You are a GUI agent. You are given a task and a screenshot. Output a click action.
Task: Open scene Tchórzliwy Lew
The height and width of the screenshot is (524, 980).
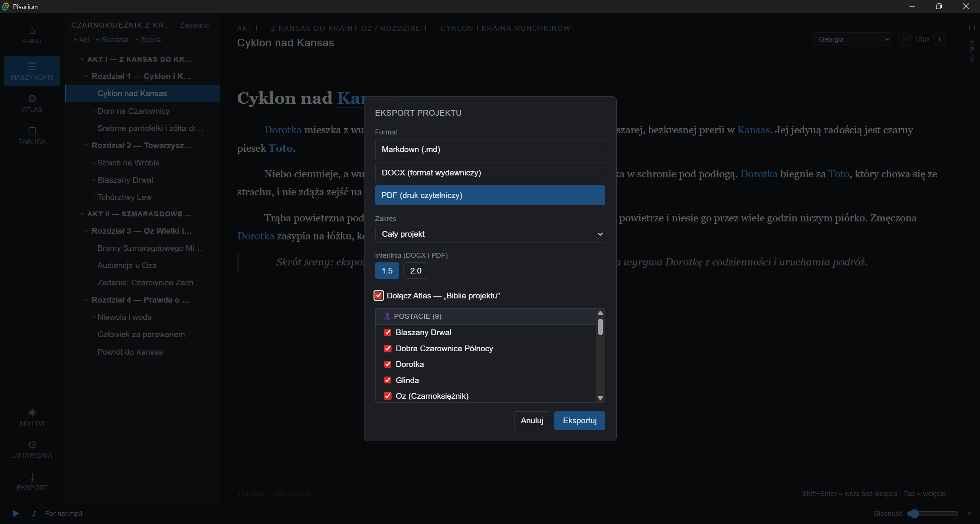(142, 197)
